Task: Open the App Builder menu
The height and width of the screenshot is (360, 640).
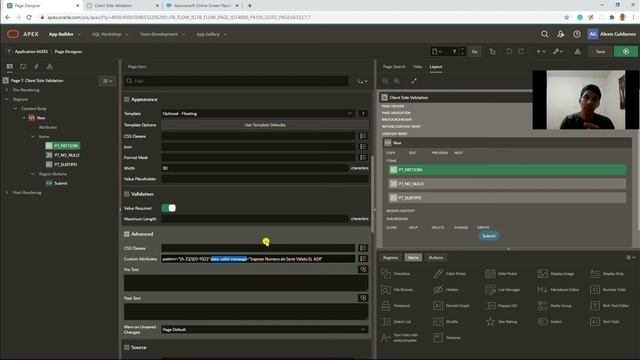Action: point(64,34)
